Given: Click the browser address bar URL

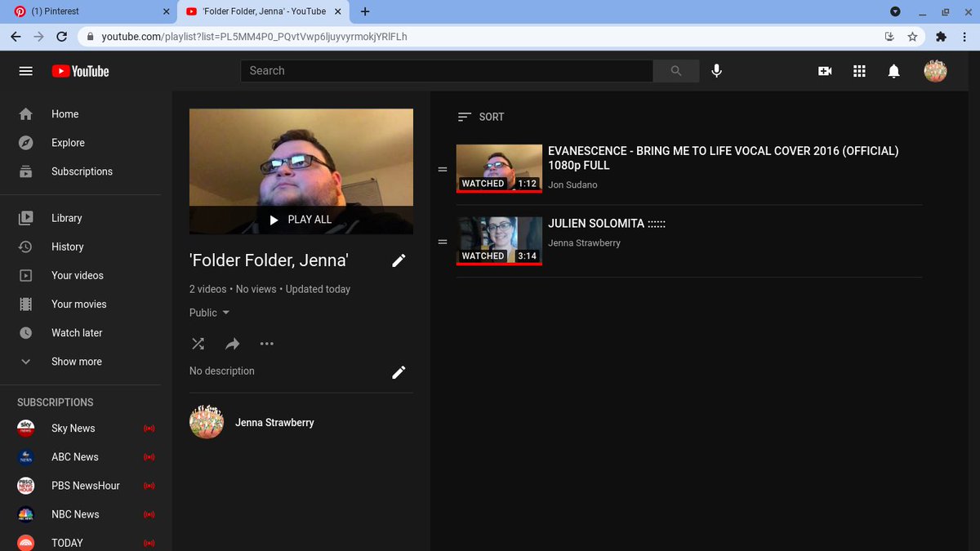Looking at the screenshot, I should pyautogui.click(x=254, y=37).
